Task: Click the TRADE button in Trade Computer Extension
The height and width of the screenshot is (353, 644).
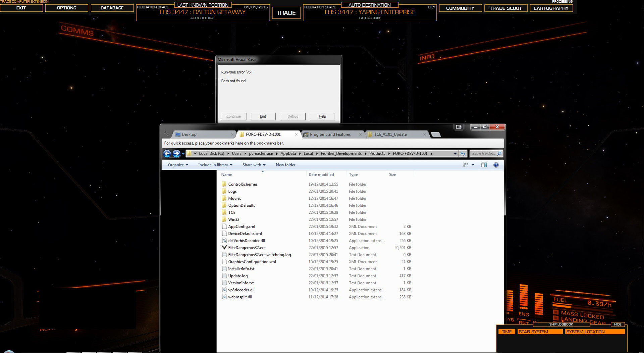Action: click(x=286, y=13)
